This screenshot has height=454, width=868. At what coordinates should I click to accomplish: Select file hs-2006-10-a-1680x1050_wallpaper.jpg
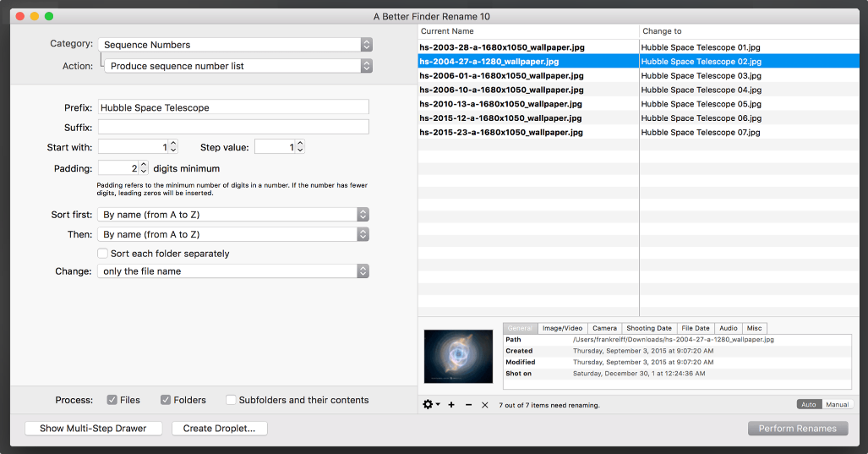(501, 90)
